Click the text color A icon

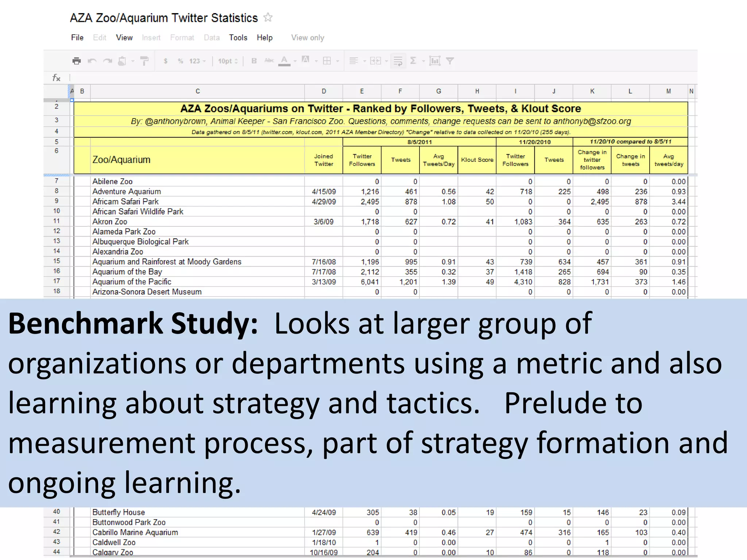point(284,61)
